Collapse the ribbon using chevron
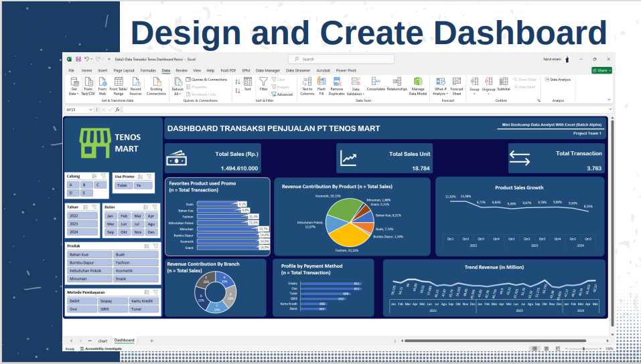The height and width of the screenshot is (364, 641). point(609,100)
